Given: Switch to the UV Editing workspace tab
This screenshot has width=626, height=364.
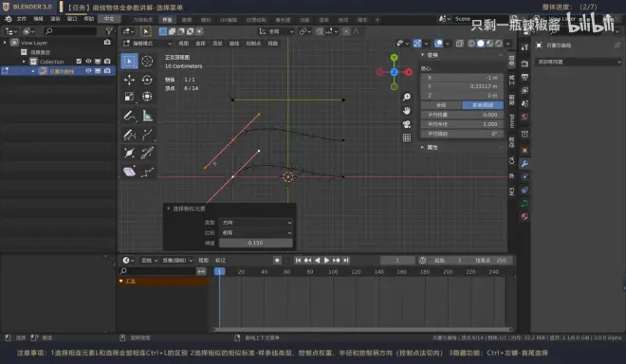Looking at the screenshot, I should pos(229,20).
